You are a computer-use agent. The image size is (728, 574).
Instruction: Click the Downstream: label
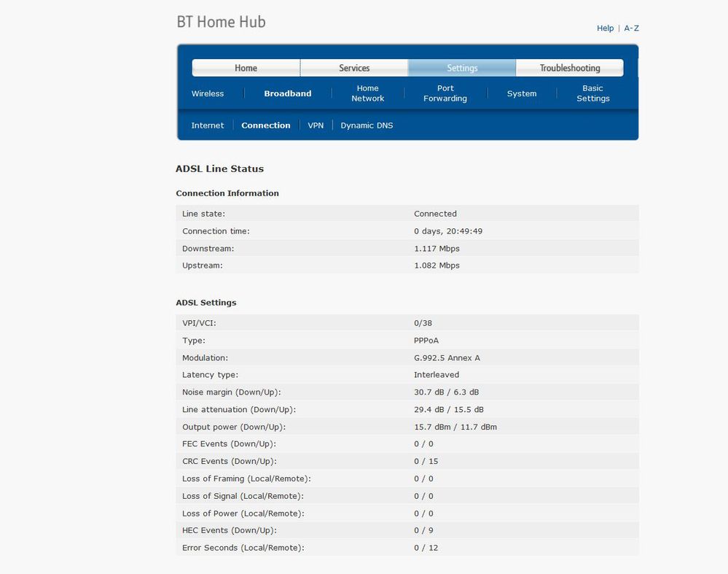pos(208,249)
